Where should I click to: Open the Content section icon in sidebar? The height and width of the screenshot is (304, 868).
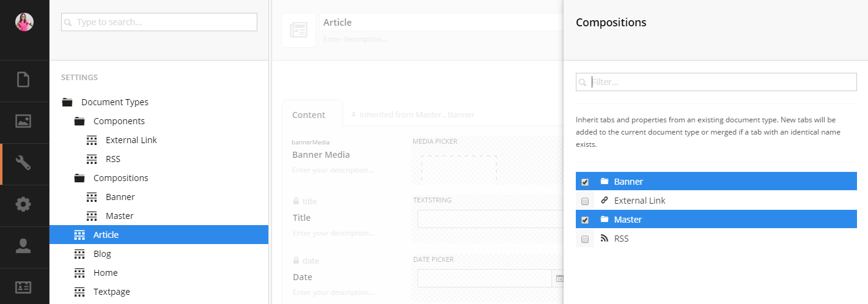coord(23,80)
